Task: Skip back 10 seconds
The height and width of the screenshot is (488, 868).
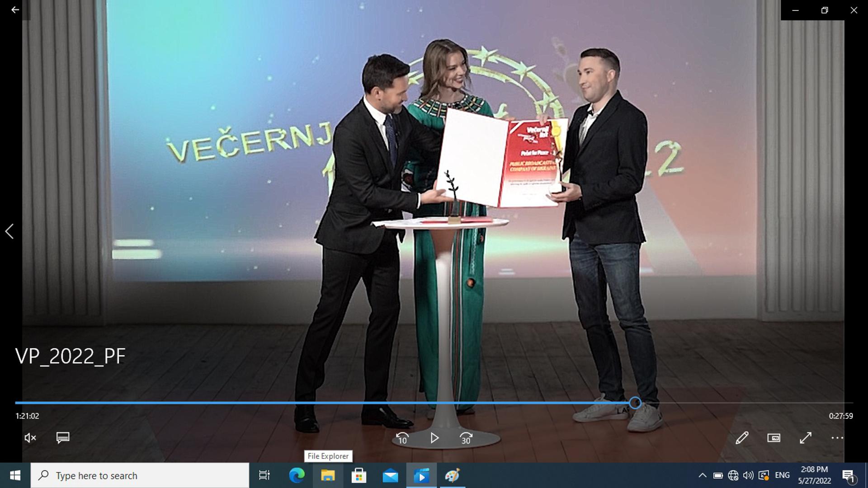Action: tap(402, 438)
